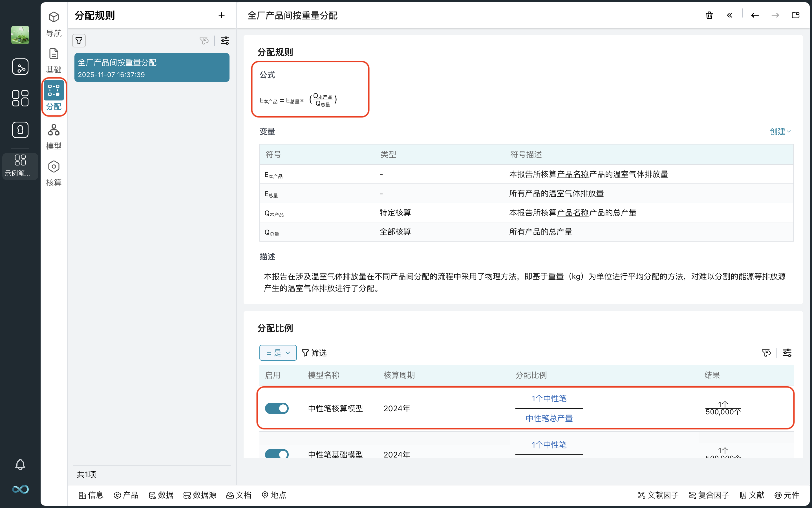Click the 筛选 filter button

coord(314,353)
